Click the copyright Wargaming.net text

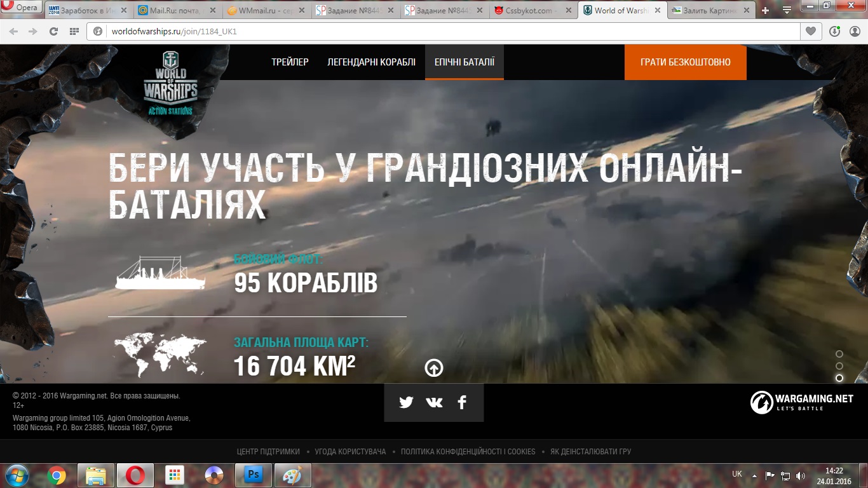coord(97,396)
